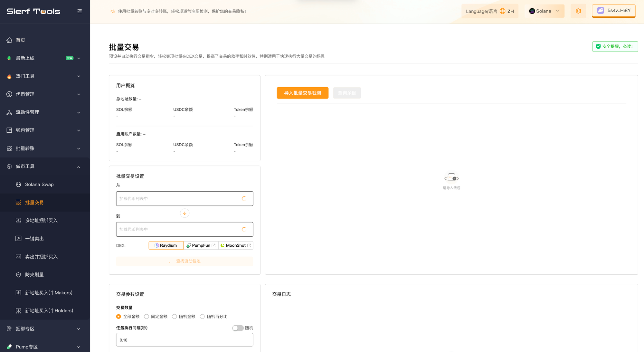Viewport: 644px width, 352px height.
Task: Click the 安全提醒 green shield icon
Action: (598, 46)
